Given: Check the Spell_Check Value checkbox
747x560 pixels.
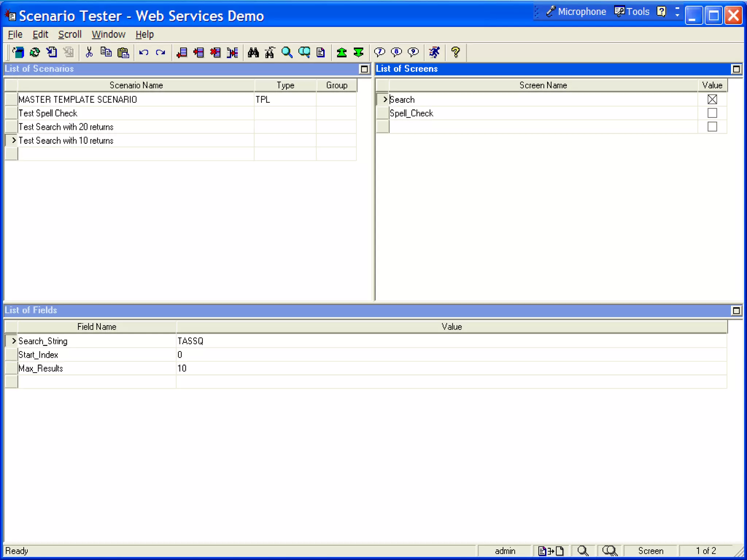Looking at the screenshot, I should [x=712, y=113].
